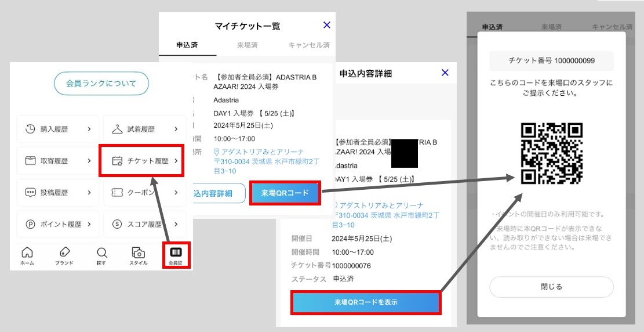This screenshot has height=332, width=644.
Task: Click チケット番号 1000000076 text
Action: click(331, 266)
